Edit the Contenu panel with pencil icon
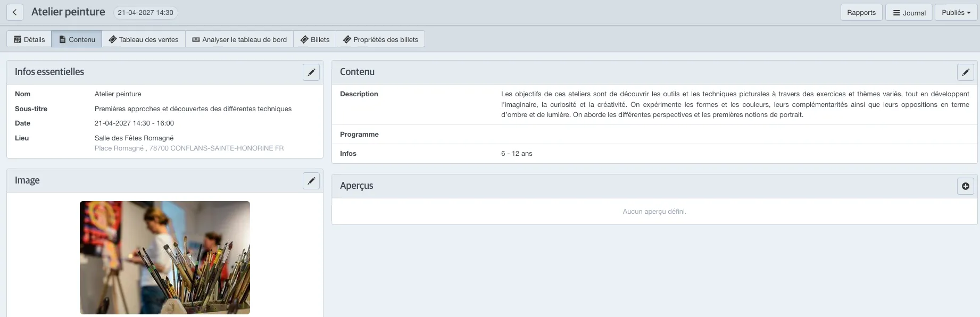The height and width of the screenshot is (317, 980). (x=965, y=72)
